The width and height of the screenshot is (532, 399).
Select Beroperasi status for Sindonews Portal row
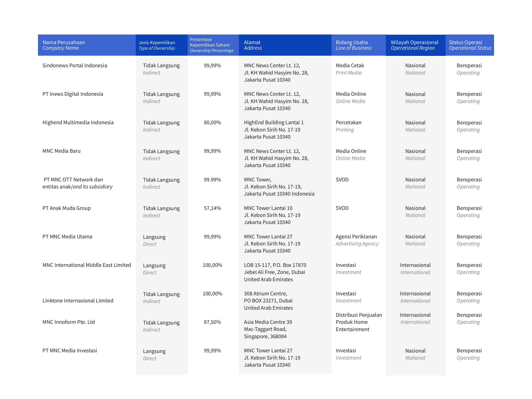(469, 66)
